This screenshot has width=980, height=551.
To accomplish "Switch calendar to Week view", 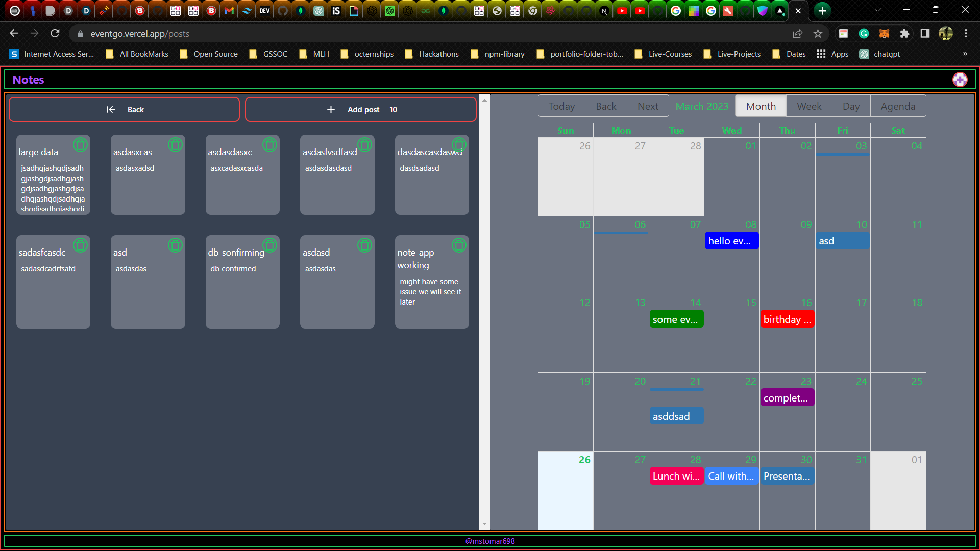I will 809,106.
